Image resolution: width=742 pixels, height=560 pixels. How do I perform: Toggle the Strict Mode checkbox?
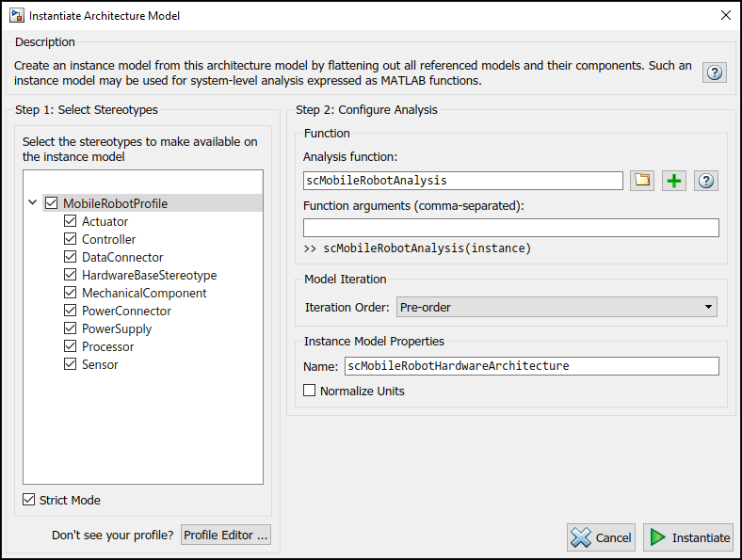coord(29,500)
